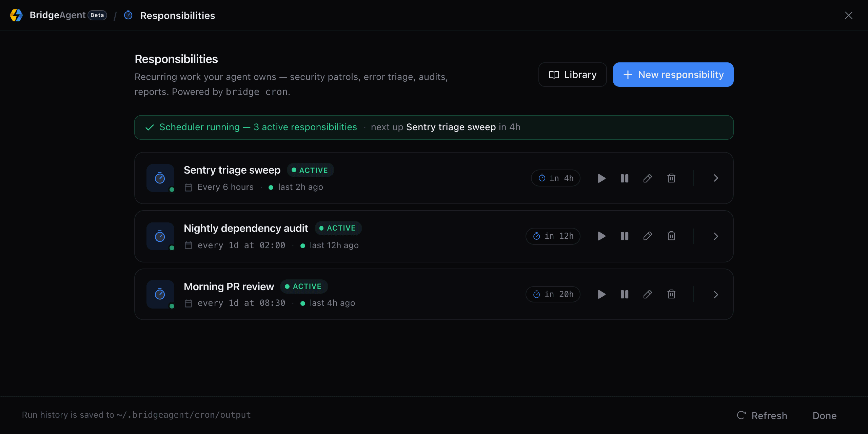Click the BridgeAgent breadcrumb link
The width and height of the screenshot is (868, 434).
(58, 15)
